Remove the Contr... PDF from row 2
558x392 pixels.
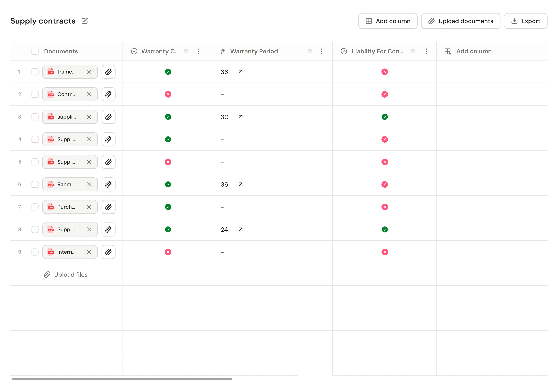(x=89, y=94)
